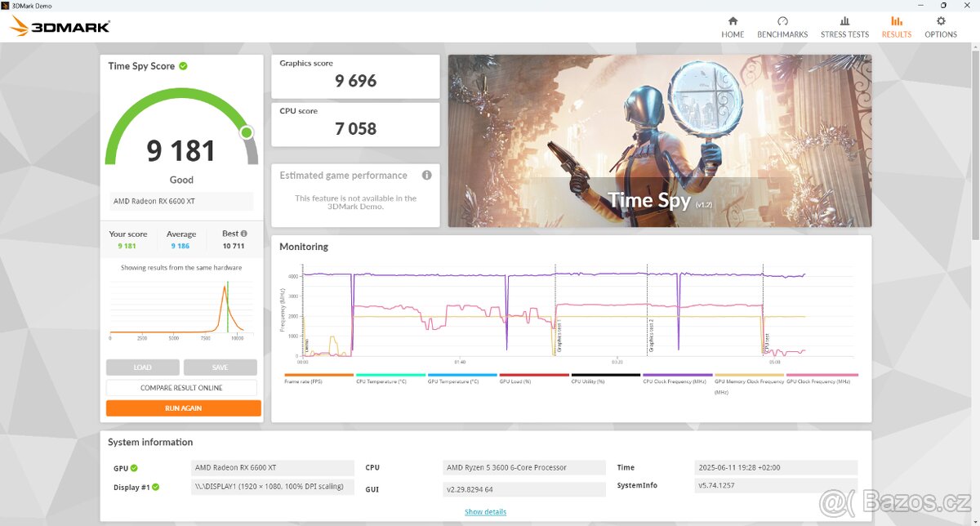Viewport: 980px width, 526px height.
Task: Open the Show details link
Action: coord(485,511)
